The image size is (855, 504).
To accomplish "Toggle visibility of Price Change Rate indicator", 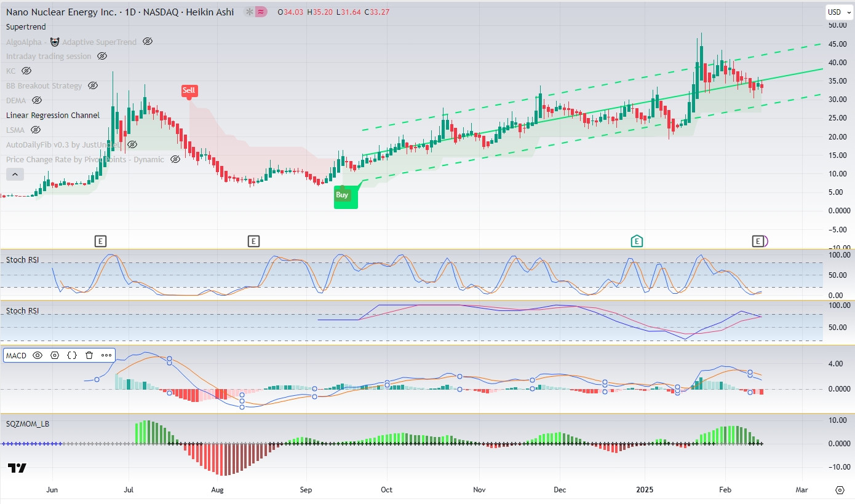I will 175,160.
